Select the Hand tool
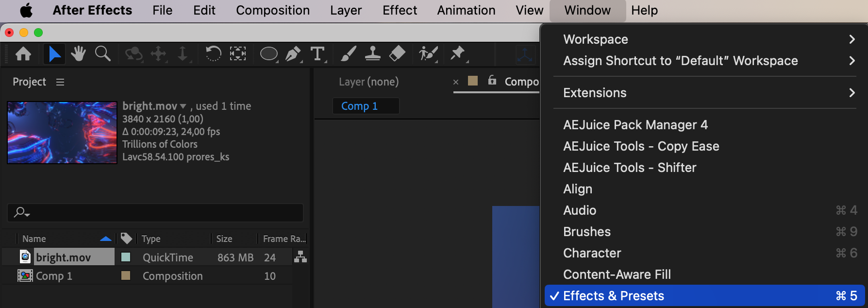 [78, 53]
